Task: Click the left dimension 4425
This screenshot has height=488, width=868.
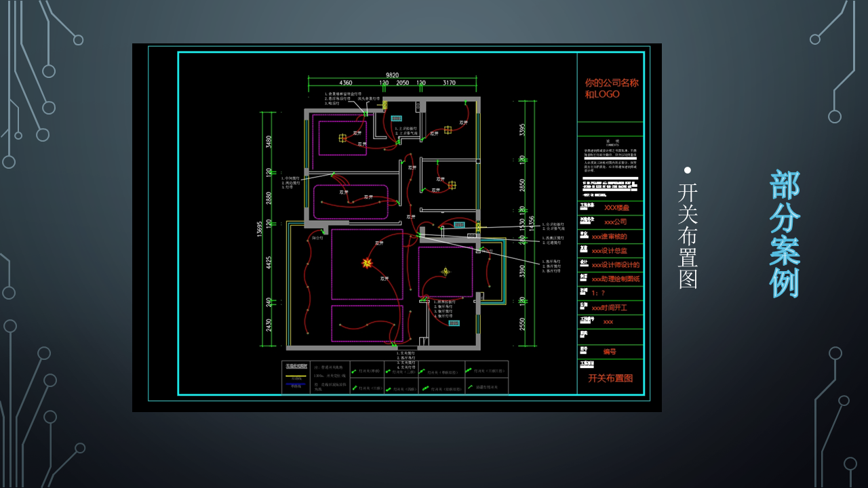Action: tap(269, 262)
